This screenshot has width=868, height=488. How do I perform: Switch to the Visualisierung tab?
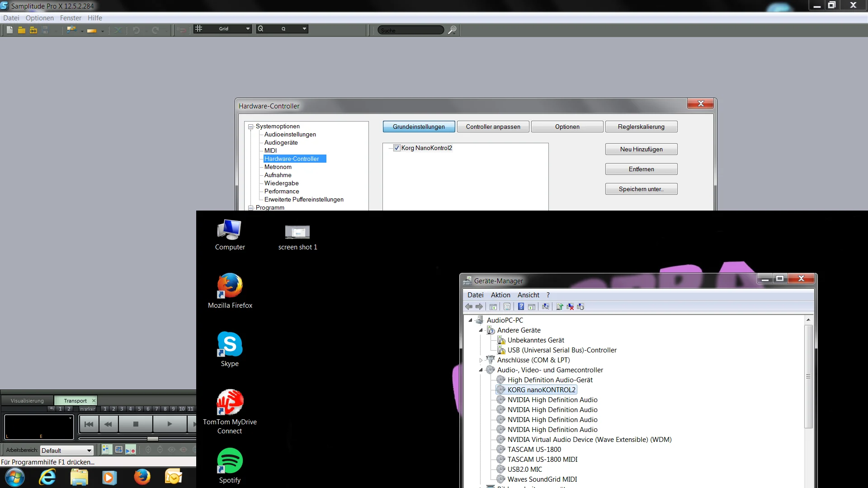27,401
